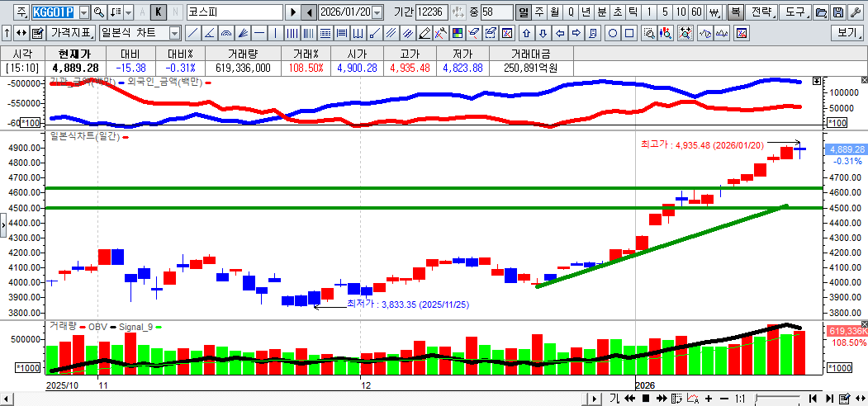Open the date 2026/01/20 calendar dropdown
The image size is (868, 406).
pyautogui.click(x=377, y=12)
